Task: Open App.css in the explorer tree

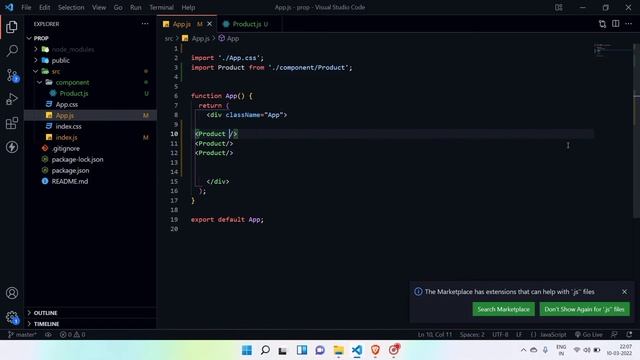Action: (x=67, y=104)
